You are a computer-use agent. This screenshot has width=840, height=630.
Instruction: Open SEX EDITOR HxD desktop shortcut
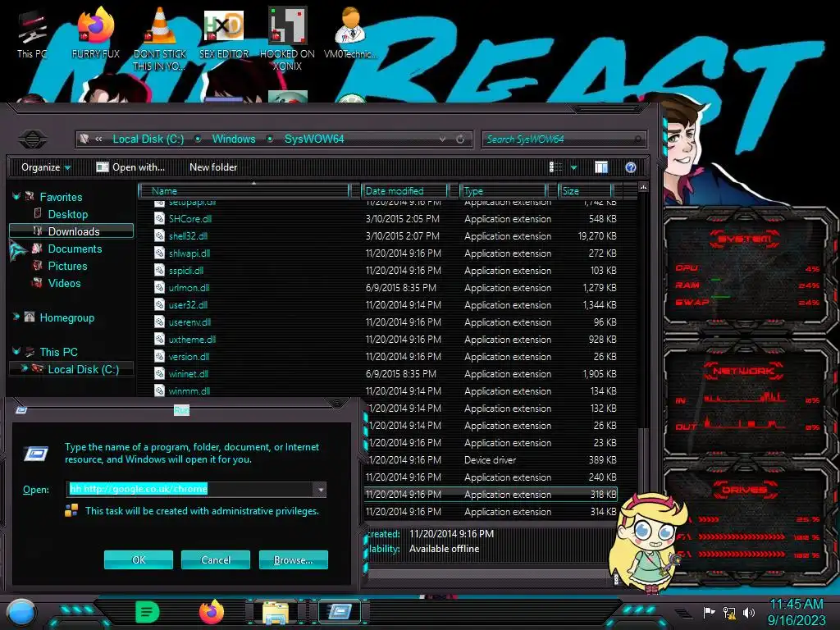(x=224, y=34)
